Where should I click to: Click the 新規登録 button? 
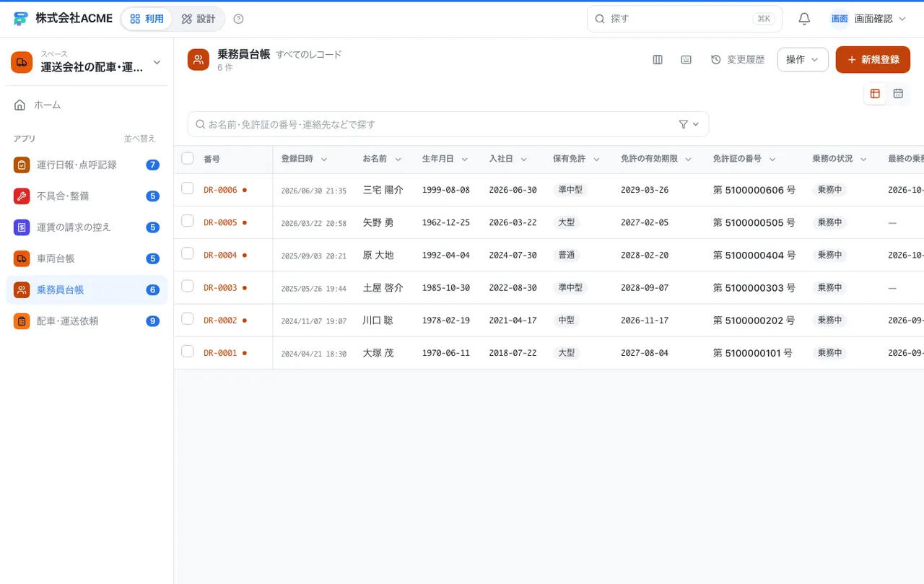[873, 59]
